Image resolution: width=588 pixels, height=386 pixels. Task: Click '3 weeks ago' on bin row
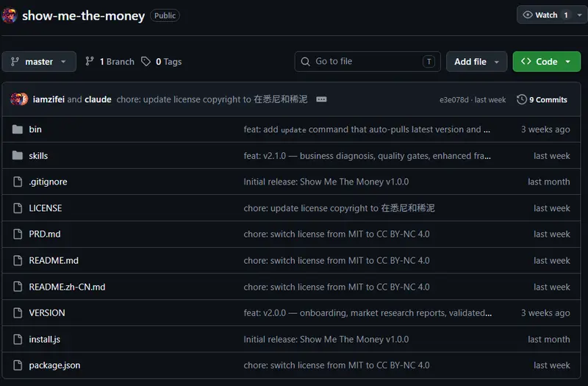click(545, 129)
